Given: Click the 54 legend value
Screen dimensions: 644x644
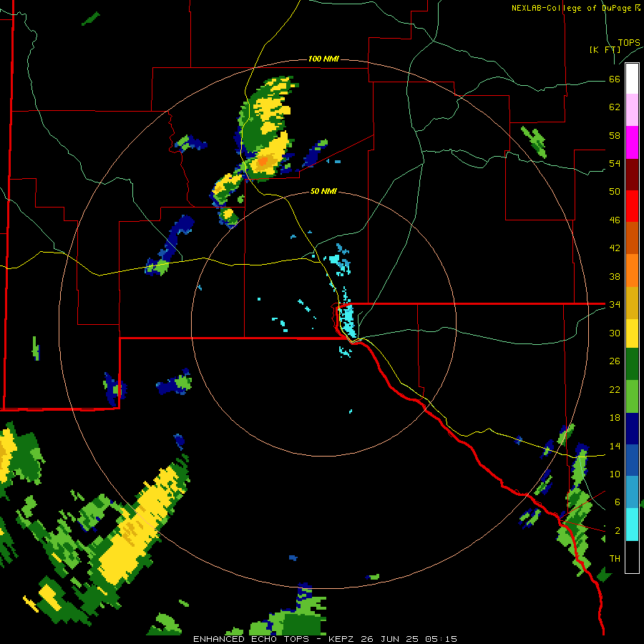Looking at the screenshot, I should (615, 163).
